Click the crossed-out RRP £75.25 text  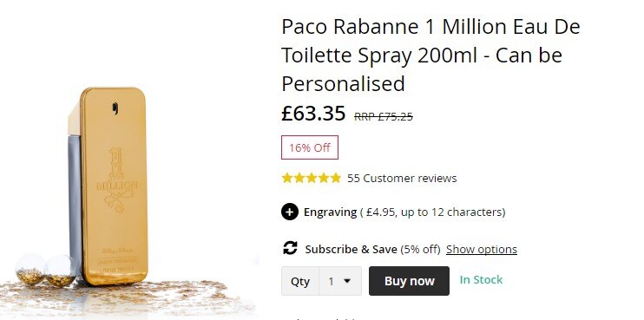coord(384,117)
